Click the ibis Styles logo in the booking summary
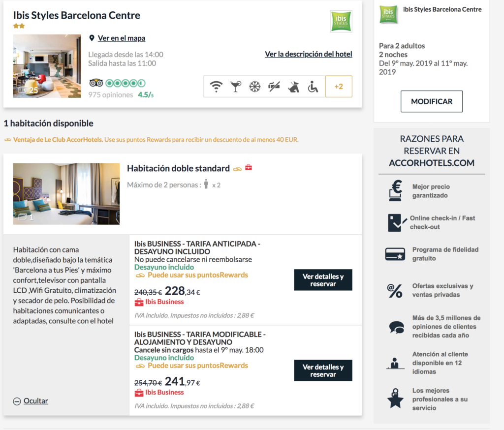This screenshot has width=504, height=430. pyautogui.click(x=388, y=14)
